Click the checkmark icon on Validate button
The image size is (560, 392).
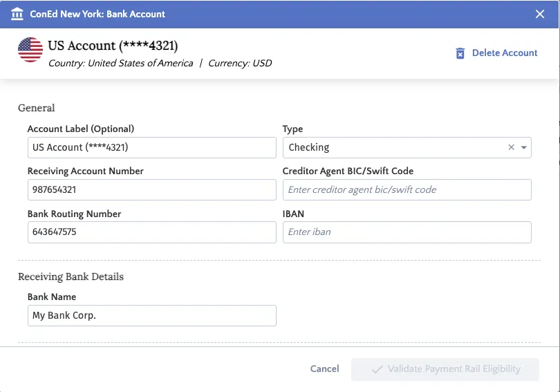tap(377, 369)
